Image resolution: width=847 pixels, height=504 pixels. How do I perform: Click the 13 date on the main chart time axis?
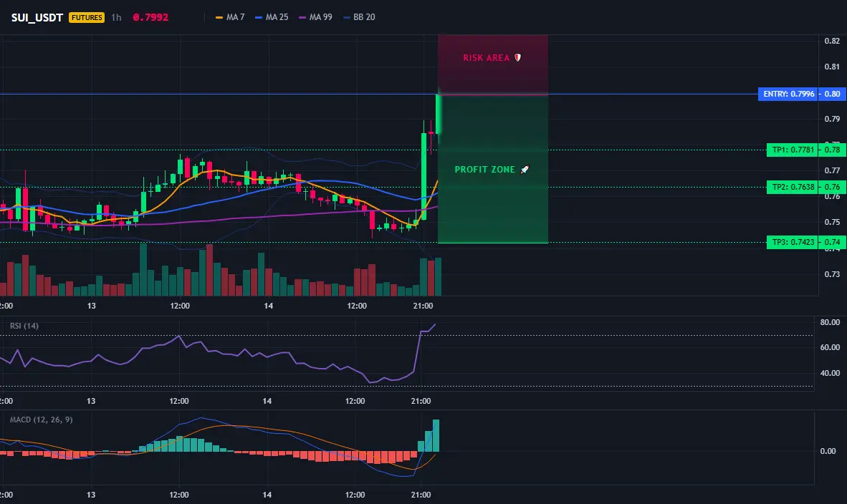tap(91, 306)
